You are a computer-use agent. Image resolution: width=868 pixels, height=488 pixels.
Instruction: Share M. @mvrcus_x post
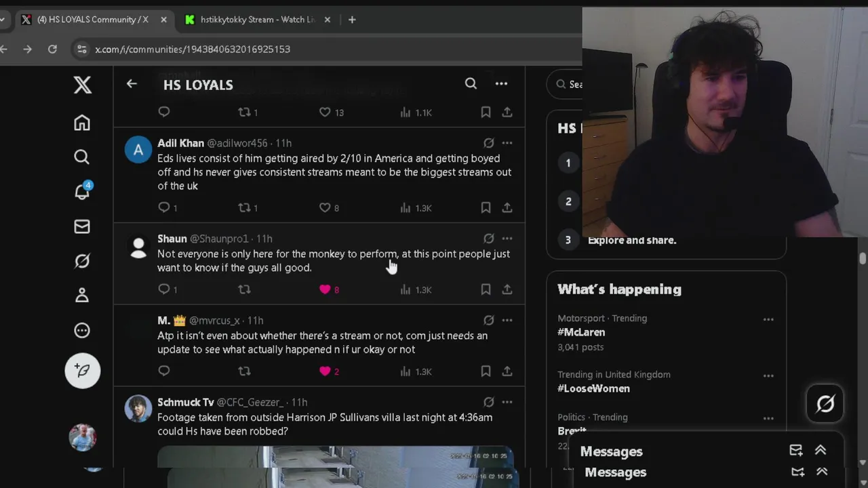(x=507, y=371)
